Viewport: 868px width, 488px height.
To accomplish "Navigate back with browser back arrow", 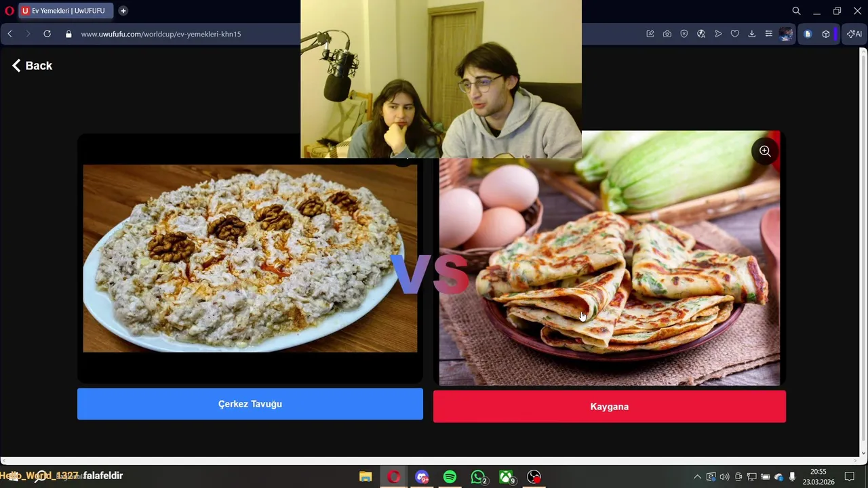I will point(9,34).
